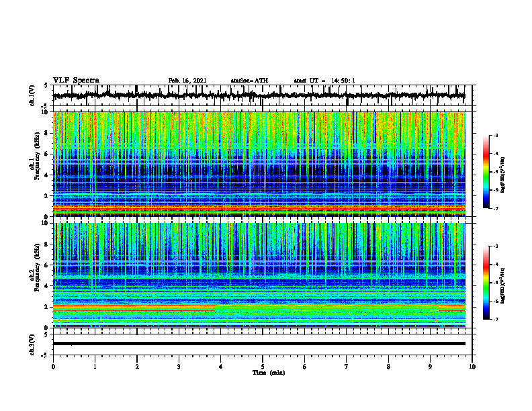Click the "8" tick on the time axis

(388, 367)
